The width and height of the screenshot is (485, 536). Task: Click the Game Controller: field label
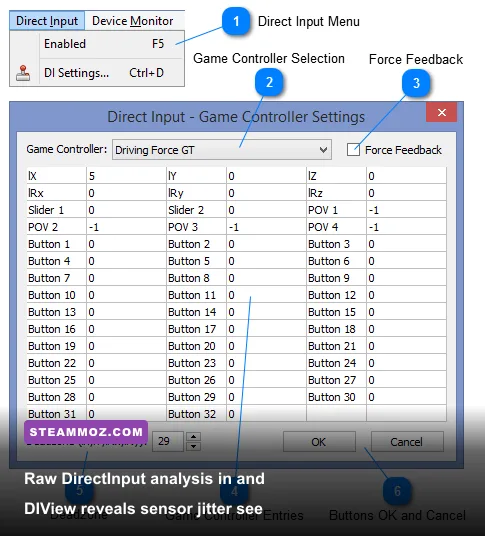pyautogui.click(x=67, y=149)
